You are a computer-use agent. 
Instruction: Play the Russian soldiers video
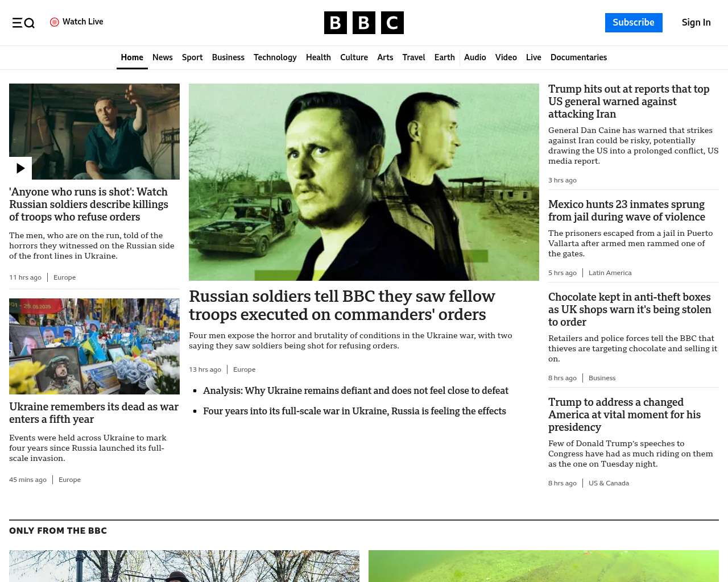[x=20, y=168]
